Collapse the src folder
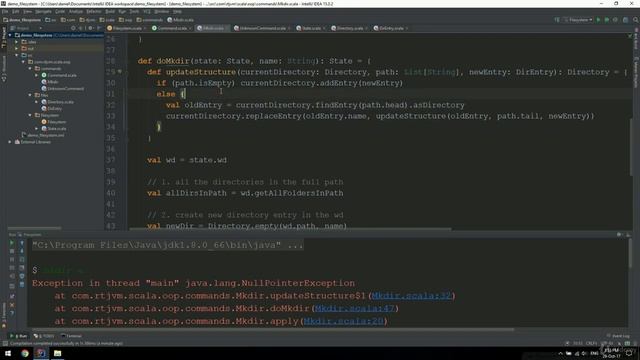This screenshot has height=360, width=640. (x=17, y=55)
